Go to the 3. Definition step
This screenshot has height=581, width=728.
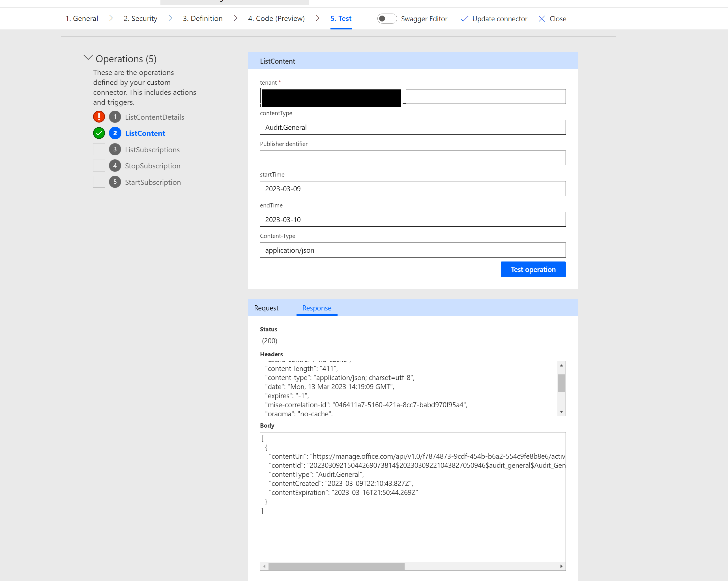(x=202, y=19)
